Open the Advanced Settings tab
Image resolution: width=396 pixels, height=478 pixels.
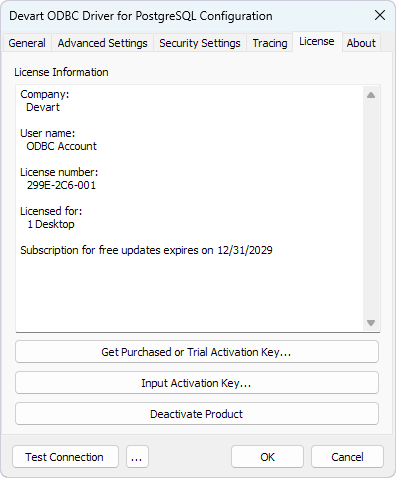click(102, 43)
